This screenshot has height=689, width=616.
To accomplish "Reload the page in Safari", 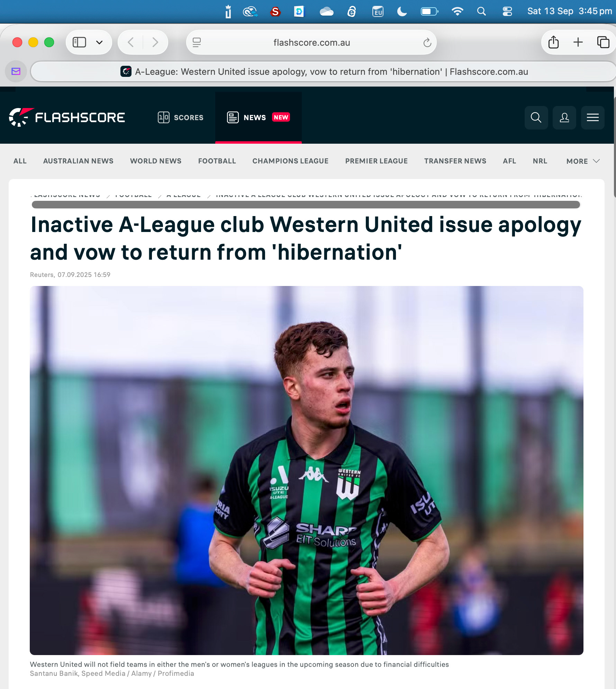I will point(427,43).
